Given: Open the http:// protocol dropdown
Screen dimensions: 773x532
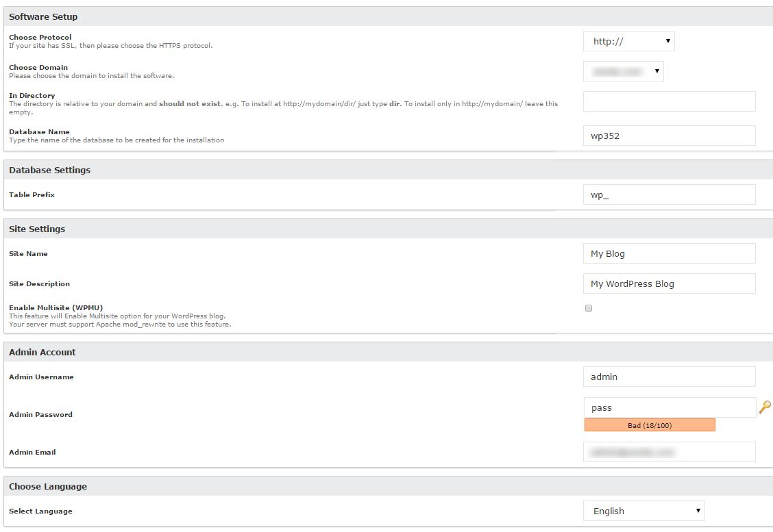Looking at the screenshot, I should pos(628,41).
